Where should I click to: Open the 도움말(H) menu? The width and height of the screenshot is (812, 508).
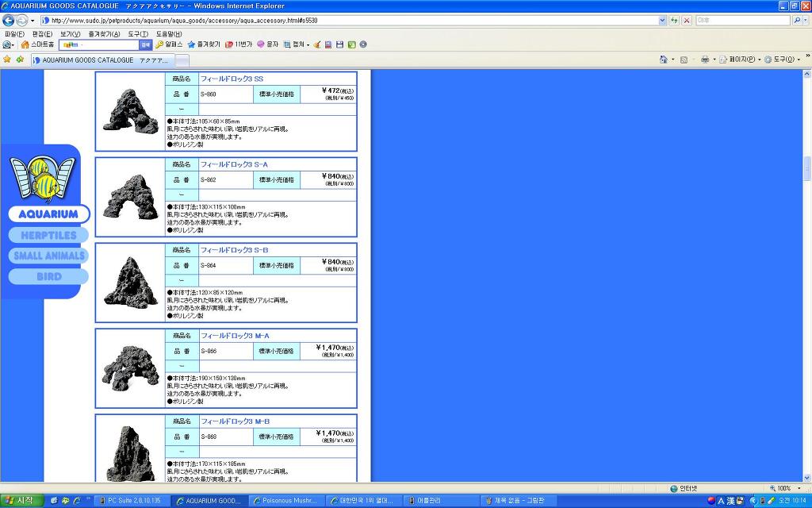coord(169,33)
